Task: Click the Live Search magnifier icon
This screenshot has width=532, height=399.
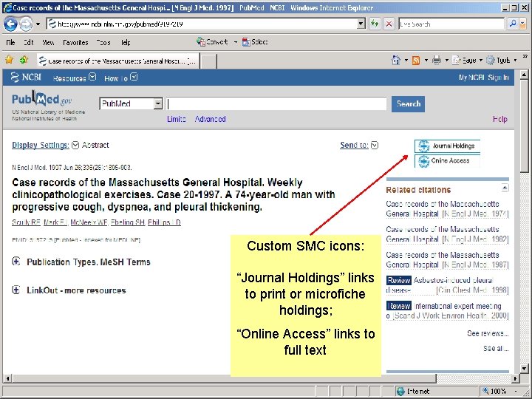Action: coord(513,24)
